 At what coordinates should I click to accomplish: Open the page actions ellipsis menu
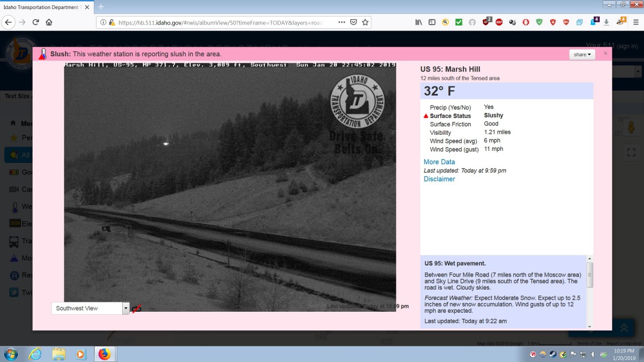(x=342, y=22)
